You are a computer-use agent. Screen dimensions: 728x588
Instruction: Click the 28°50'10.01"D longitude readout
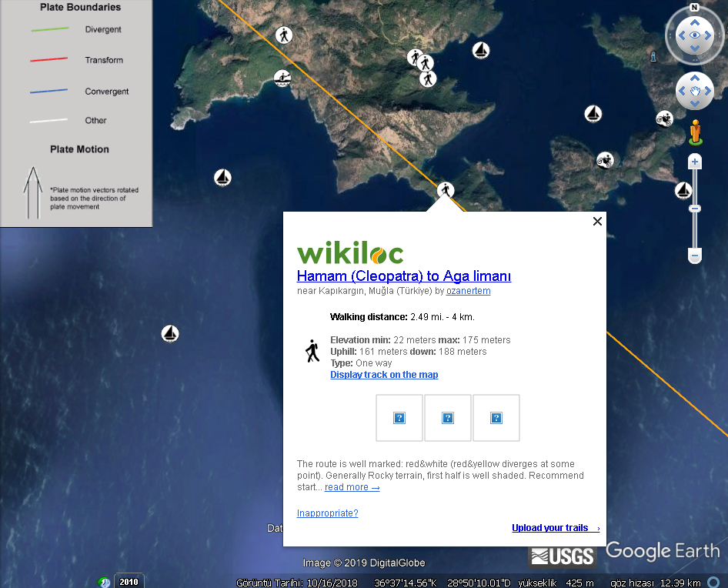pos(479,583)
